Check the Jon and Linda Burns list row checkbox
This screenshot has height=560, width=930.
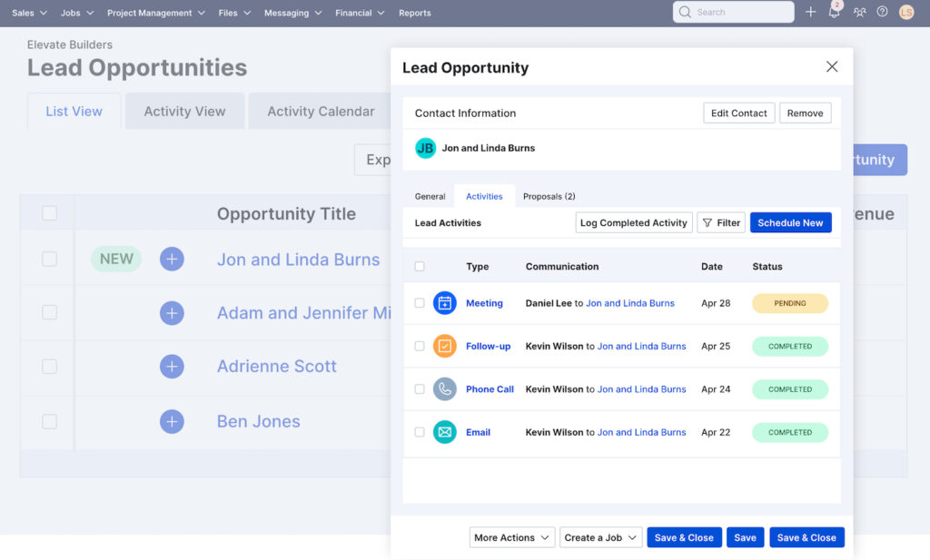click(49, 259)
